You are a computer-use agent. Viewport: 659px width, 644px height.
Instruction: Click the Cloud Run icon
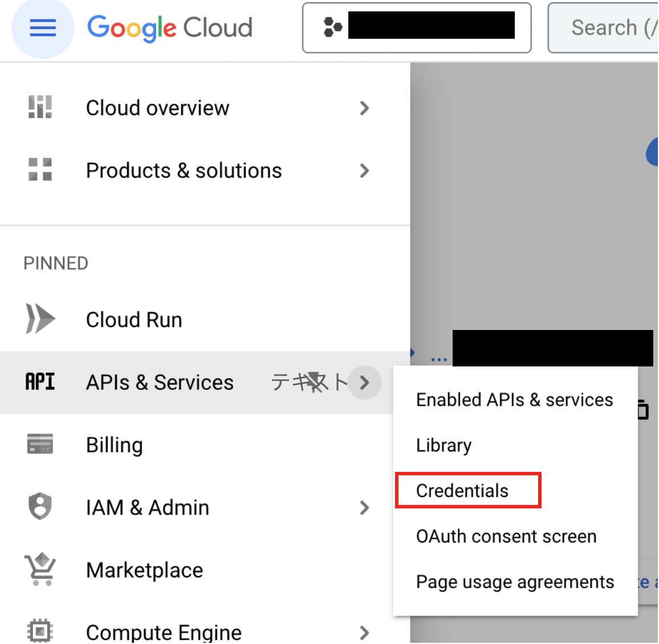pyautogui.click(x=40, y=319)
